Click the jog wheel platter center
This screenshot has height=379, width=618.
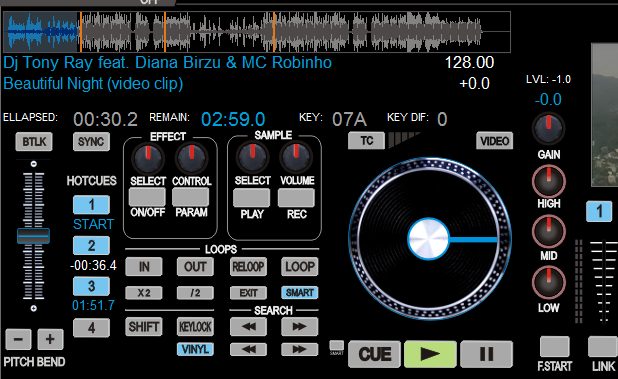428,239
